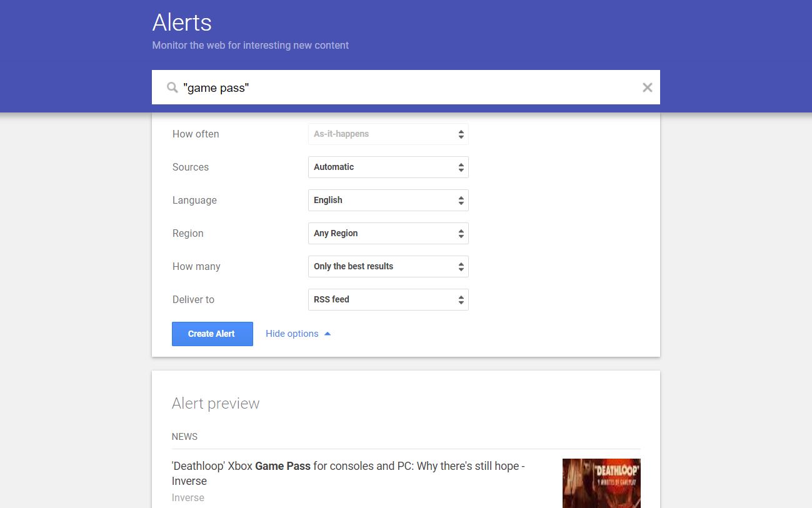Image resolution: width=812 pixels, height=508 pixels.
Task: Click the Region label
Action: [188, 233]
